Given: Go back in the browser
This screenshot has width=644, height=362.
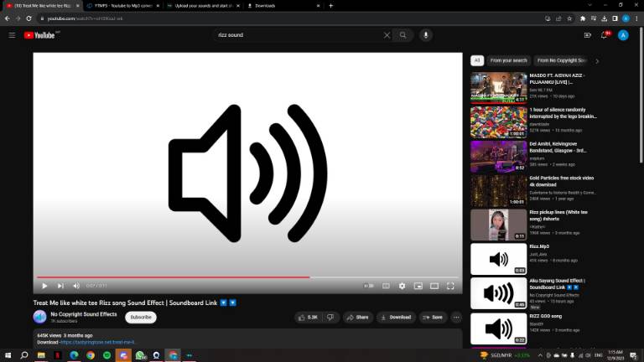Looking at the screenshot, I should [8, 18].
